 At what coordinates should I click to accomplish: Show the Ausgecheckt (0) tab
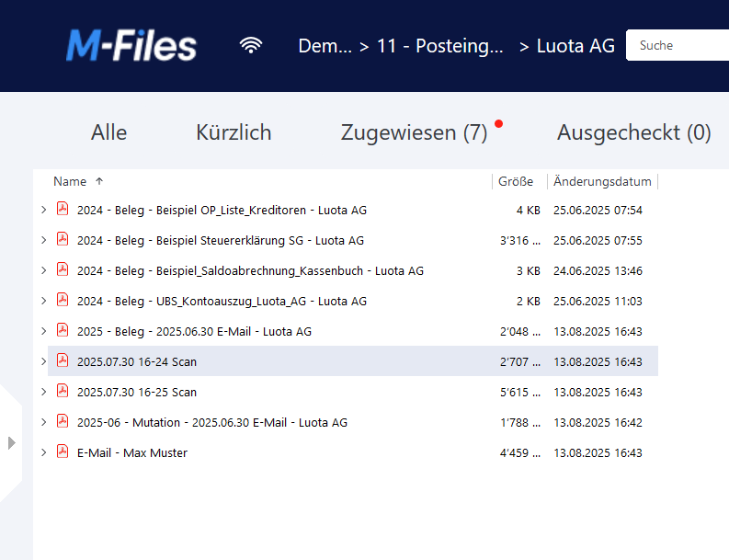click(633, 132)
